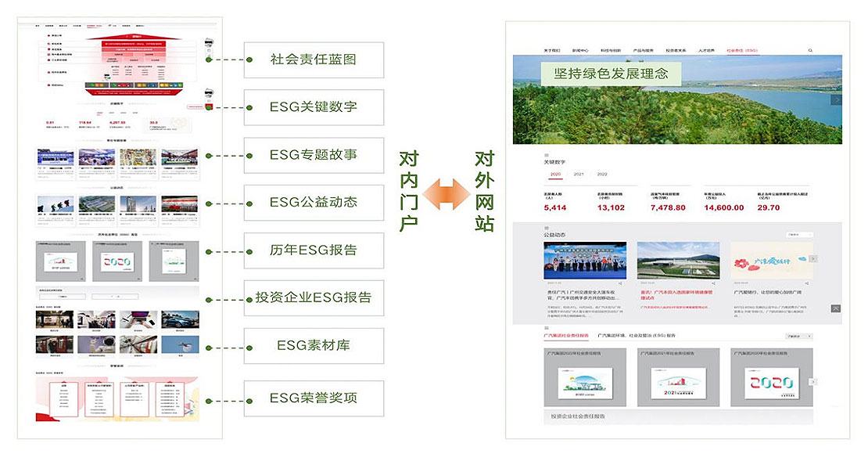The image size is (868, 454).
Task: Open the 关于我们 nav menu item
Action: tap(552, 50)
